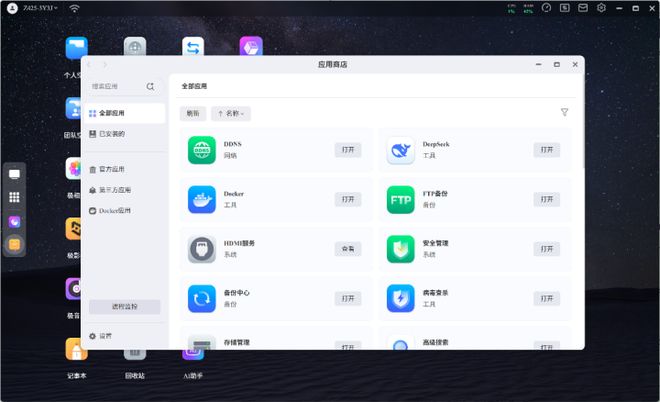Open Docker应用 category in sidebar
The height and width of the screenshot is (402, 660).
pyautogui.click(x=114, y=211)
